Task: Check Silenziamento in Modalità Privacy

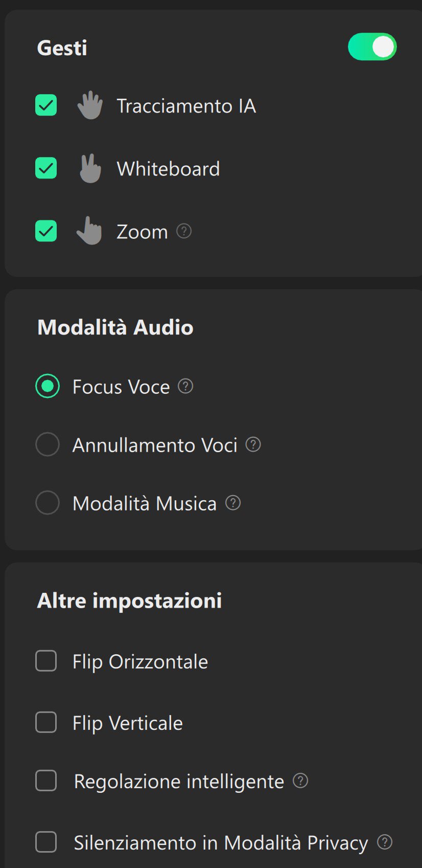Action: [x=46, y=842]
